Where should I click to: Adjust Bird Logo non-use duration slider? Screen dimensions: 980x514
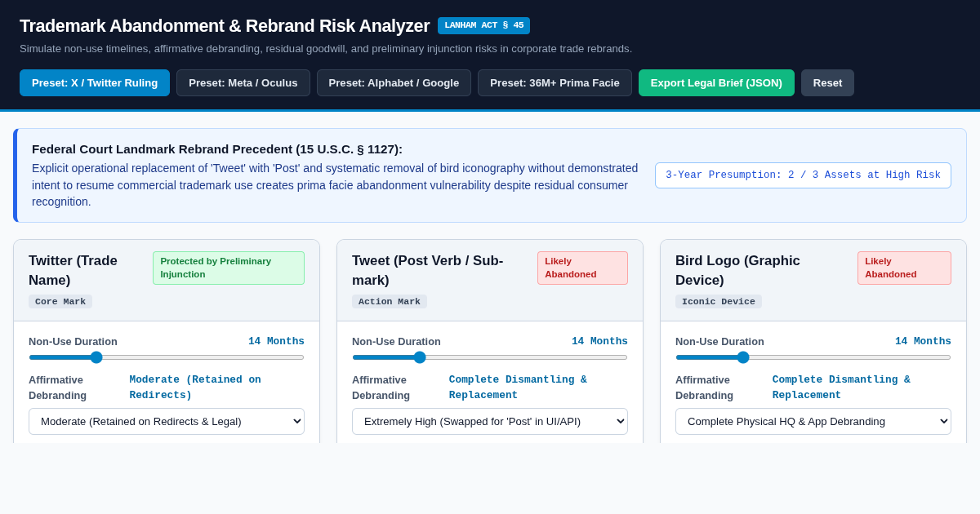[x=813, y=357]
